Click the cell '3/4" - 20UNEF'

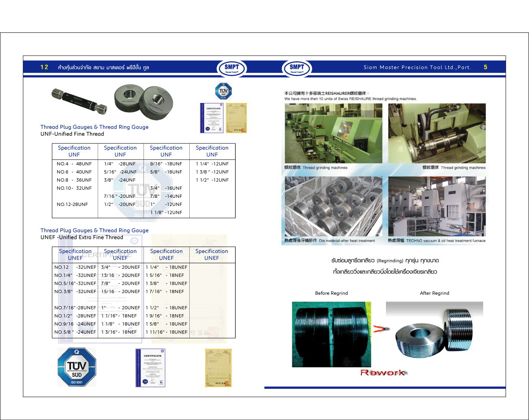click(120, 267)
